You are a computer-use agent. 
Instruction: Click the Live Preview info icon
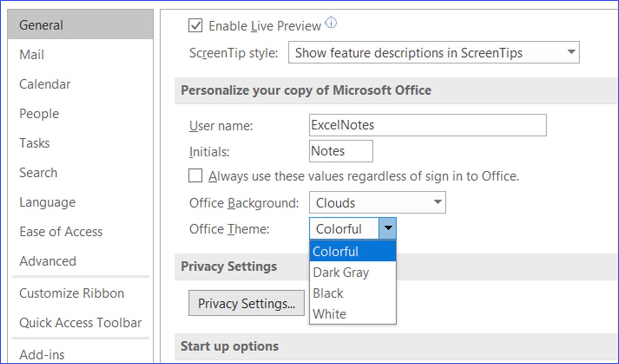tap(331, 23)
